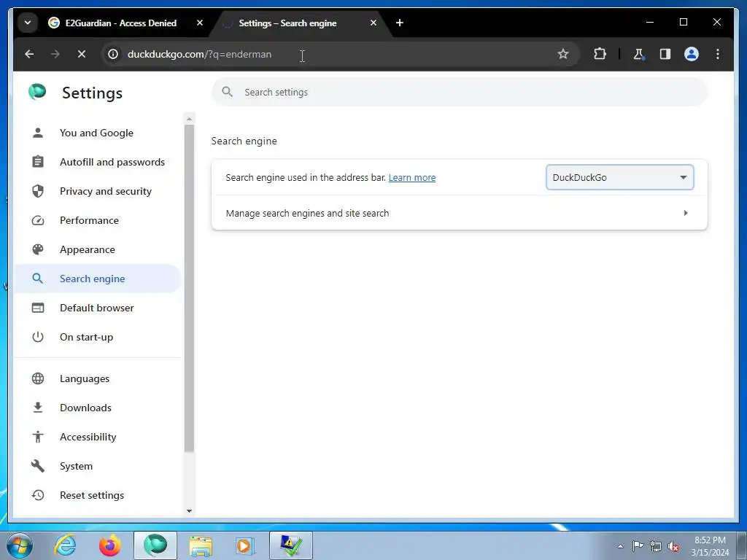
Task: Toggle the side panel icon
Action: 665,54
